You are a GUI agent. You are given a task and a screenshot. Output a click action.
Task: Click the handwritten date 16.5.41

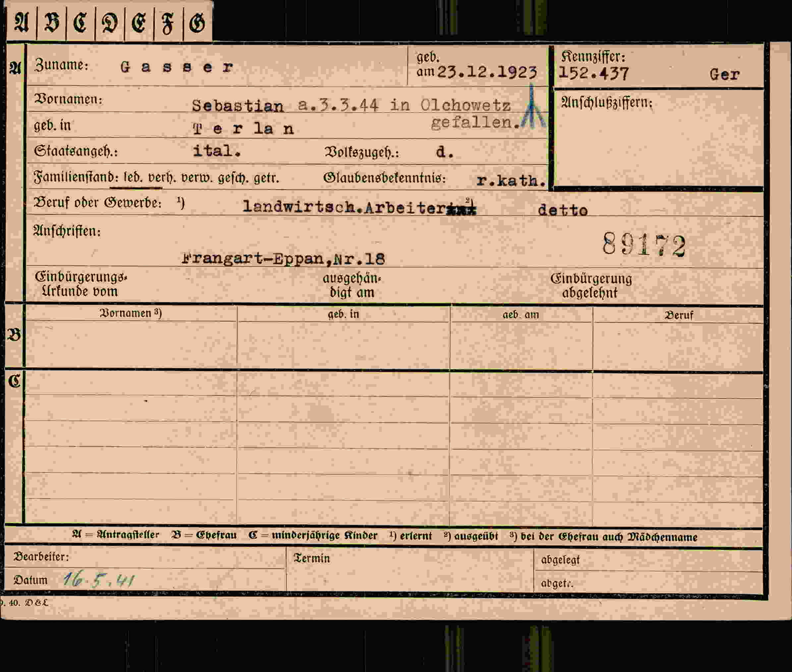pyautogui.click(x=99, y=580)
